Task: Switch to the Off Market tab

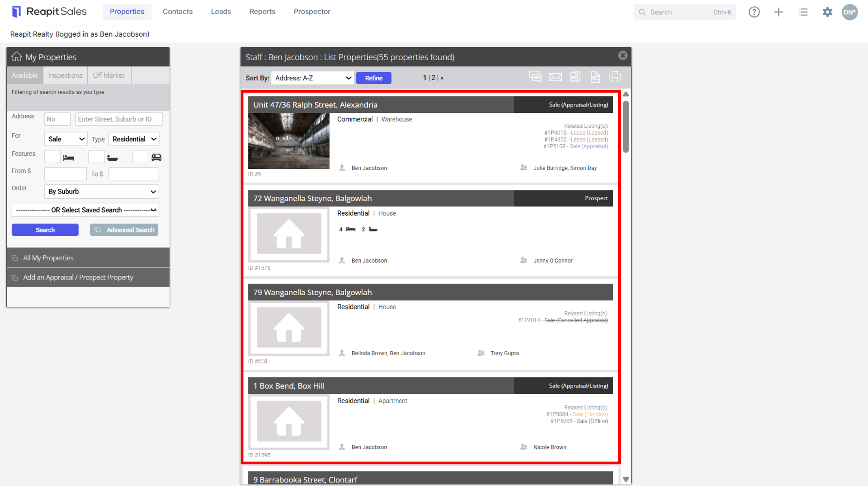Action: tap(108, 75)
